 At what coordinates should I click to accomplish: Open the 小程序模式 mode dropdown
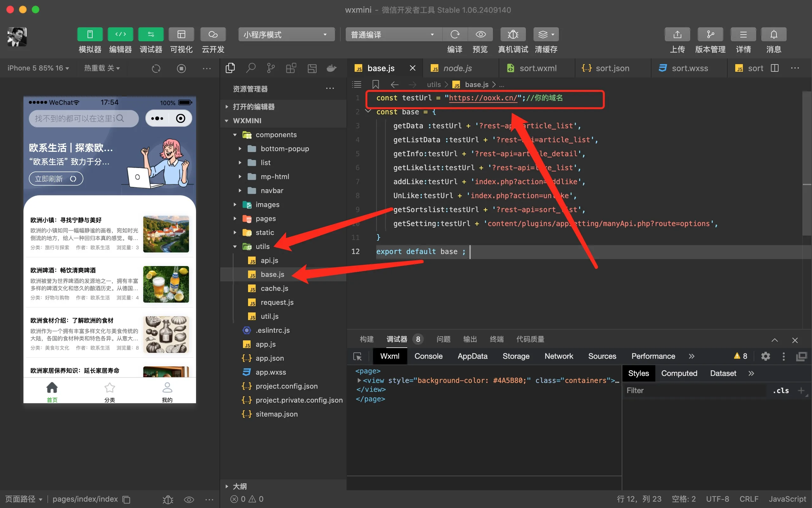[286, 34]
